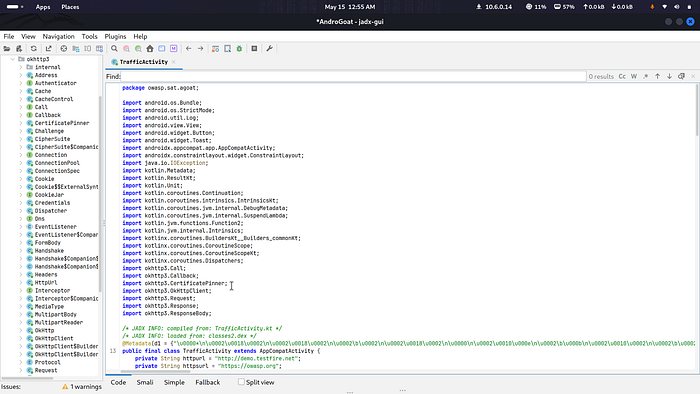Image resolution: width=700 pixels, height=394 pixels.
Task: Open the Navigation menu
Action: 58,37
